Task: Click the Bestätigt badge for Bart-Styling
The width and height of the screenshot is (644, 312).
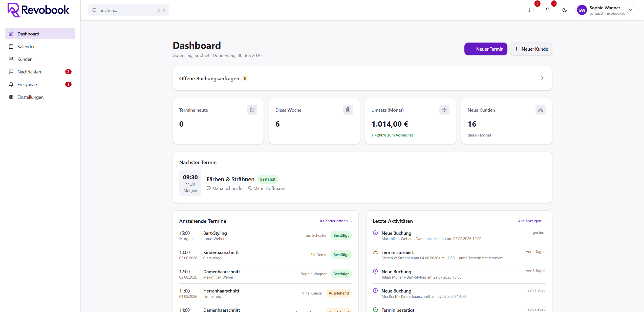Action: click(341, 236)
